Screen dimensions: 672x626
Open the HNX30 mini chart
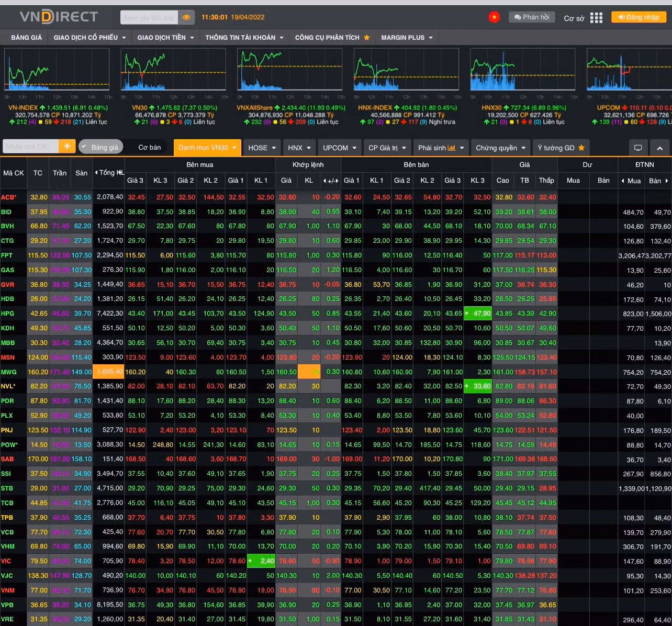(522, 69)
